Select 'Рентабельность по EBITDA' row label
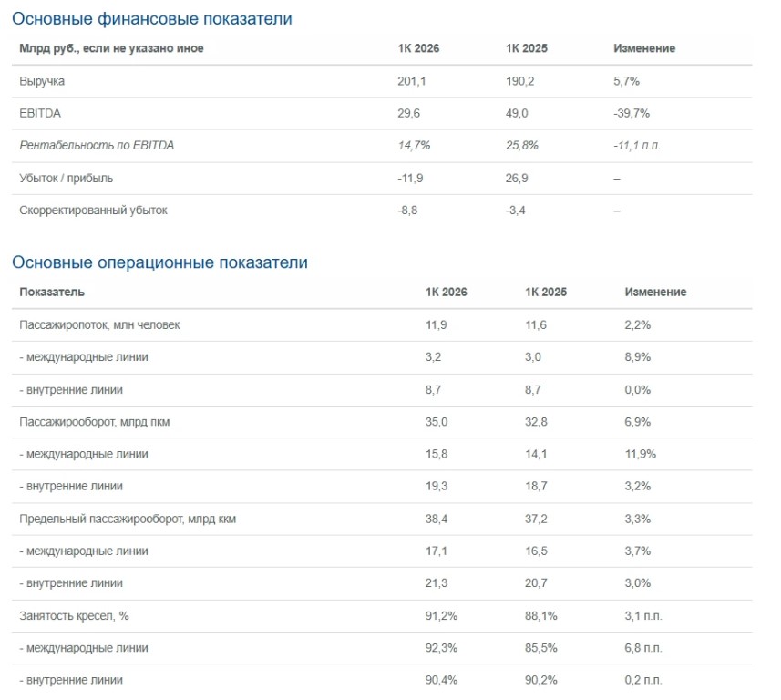Viewport: 781px width, 700px height. click(x=97, y=146)
